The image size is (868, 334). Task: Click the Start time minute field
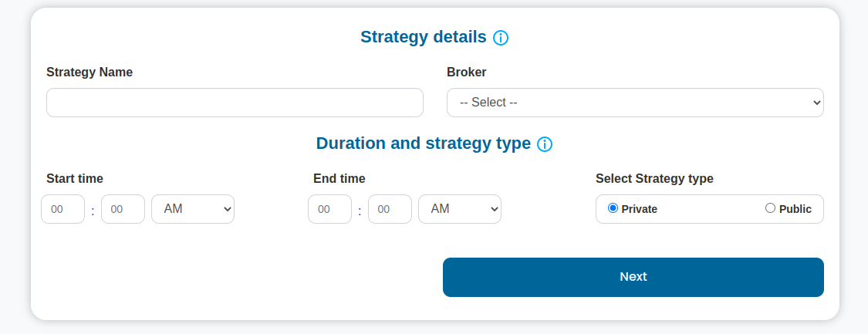pos(123,209)
